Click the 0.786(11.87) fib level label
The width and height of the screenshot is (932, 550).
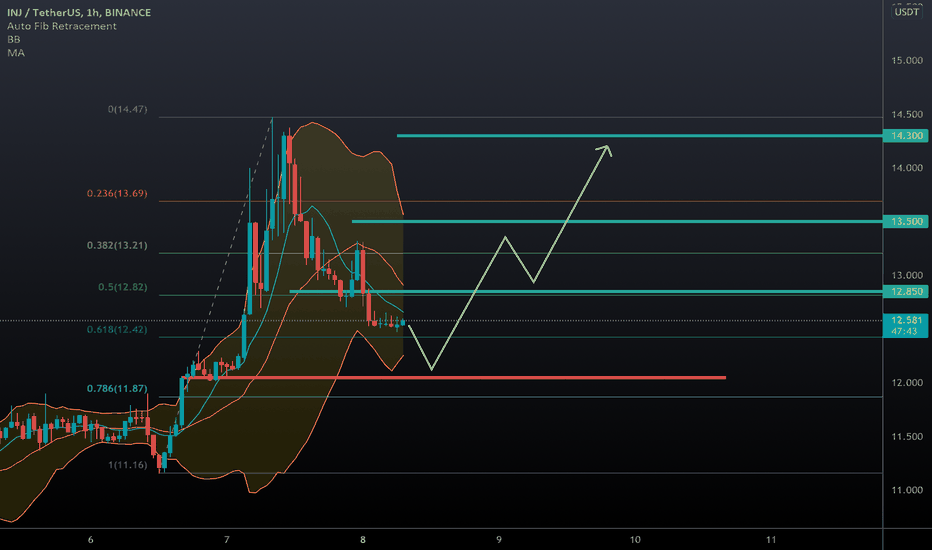click(117, 388)
